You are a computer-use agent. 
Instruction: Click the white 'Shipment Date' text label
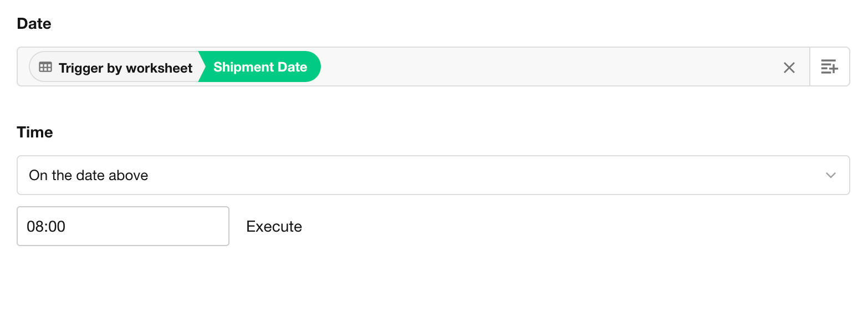coord(260,67)
